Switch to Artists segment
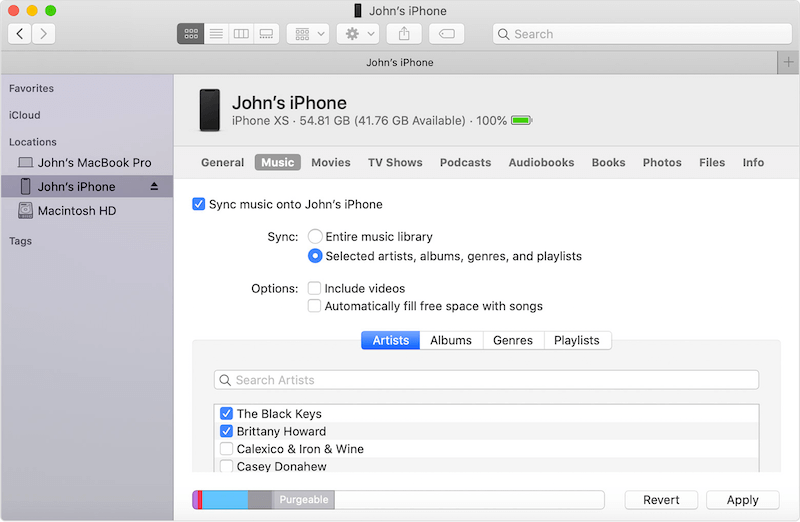The width and height of the screenshot is (800, 522). click(x=390, y=340)
